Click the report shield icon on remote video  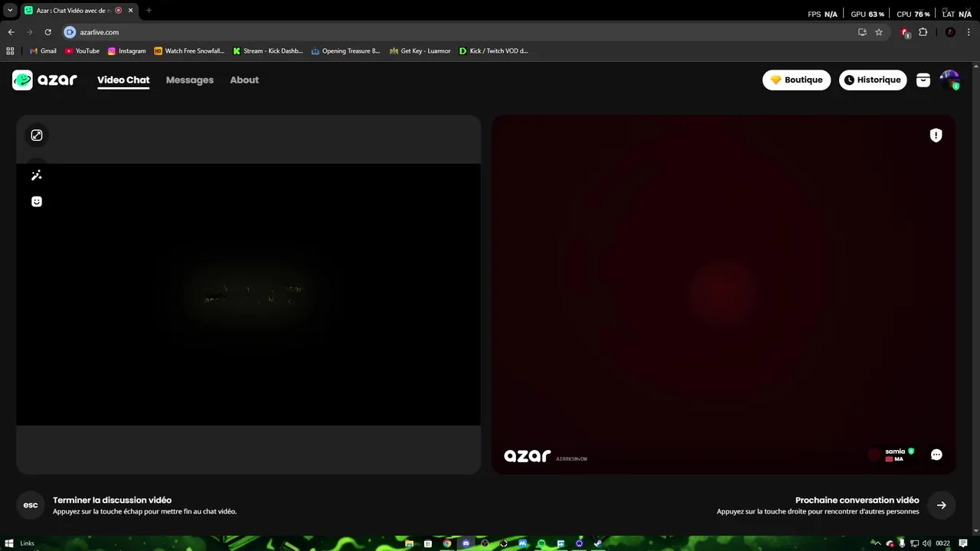(936, 135)
